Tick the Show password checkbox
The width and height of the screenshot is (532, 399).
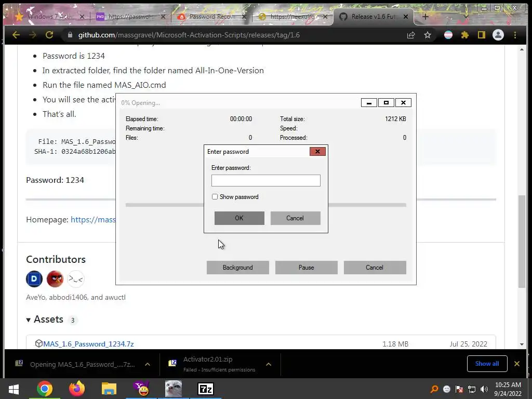pos(215,197)
